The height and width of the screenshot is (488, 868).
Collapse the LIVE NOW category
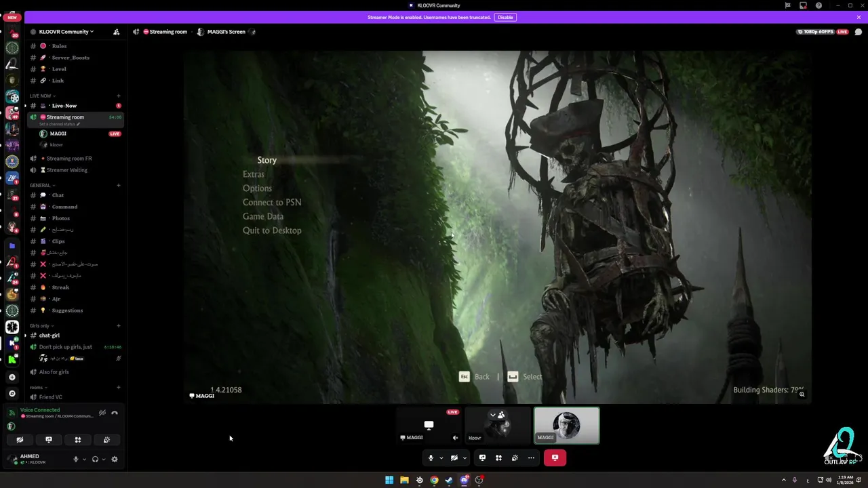[x=43, y=96]
